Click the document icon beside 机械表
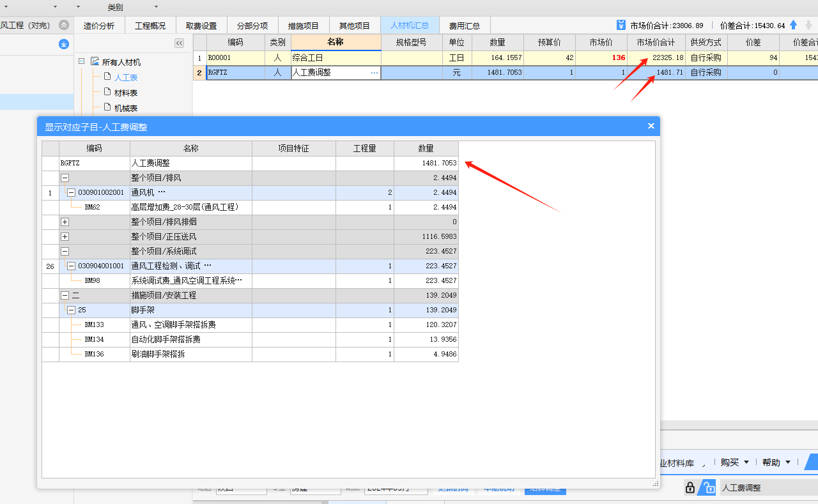Viewport: 818px width, 504px height. (x=107, y=107)
